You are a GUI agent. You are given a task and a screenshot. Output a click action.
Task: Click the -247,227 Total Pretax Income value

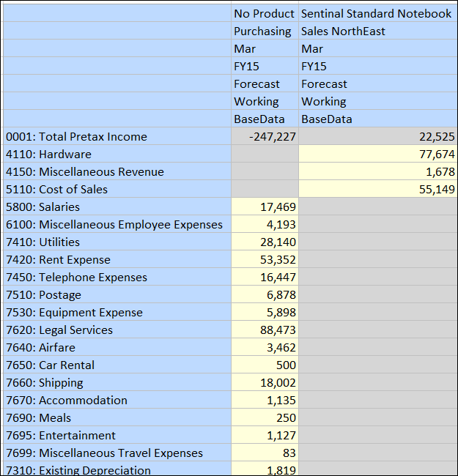tap(265, 137)
